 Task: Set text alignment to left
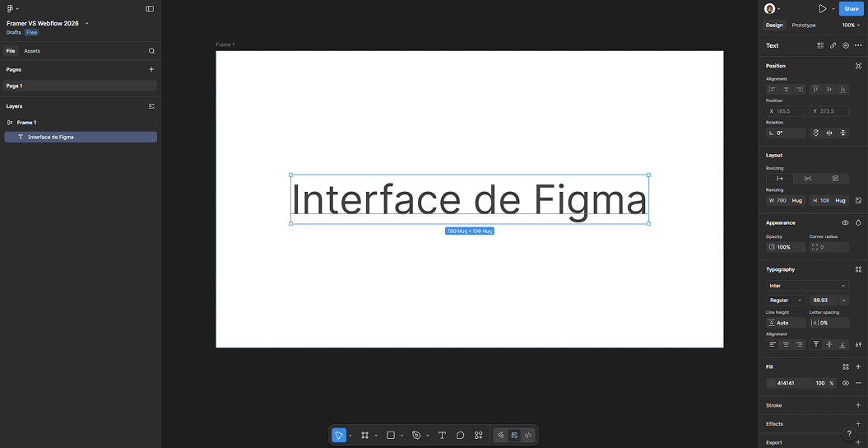coord(773,344)
